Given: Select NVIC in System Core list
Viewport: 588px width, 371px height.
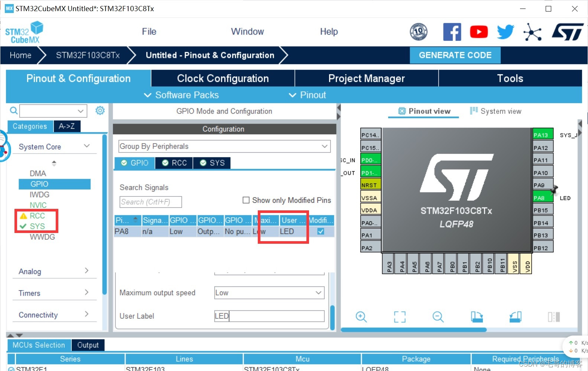Looking at the screenshot, I should click(x=38, y=205).
